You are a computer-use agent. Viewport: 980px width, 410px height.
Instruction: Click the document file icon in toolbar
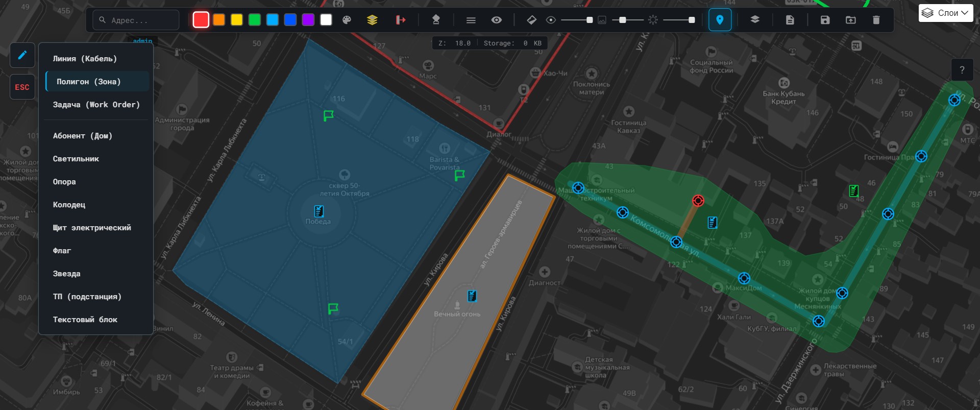[x=790, y=20]
